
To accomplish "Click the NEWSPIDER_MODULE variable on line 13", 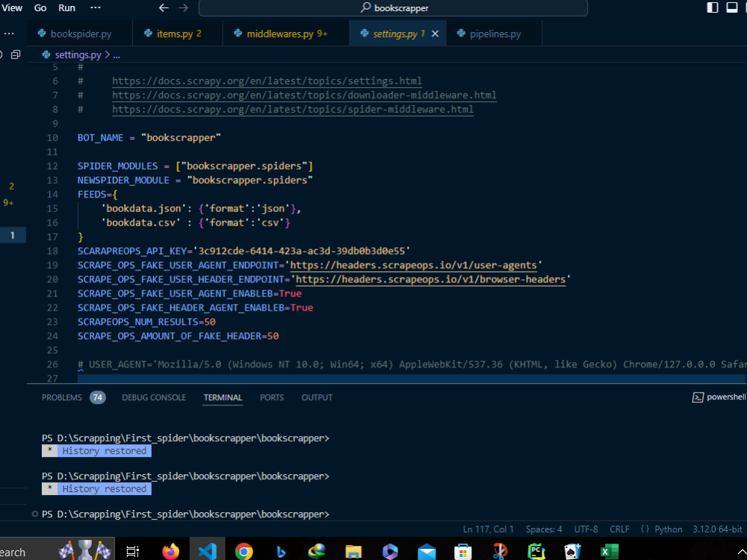I will click(x=123, y=181).
